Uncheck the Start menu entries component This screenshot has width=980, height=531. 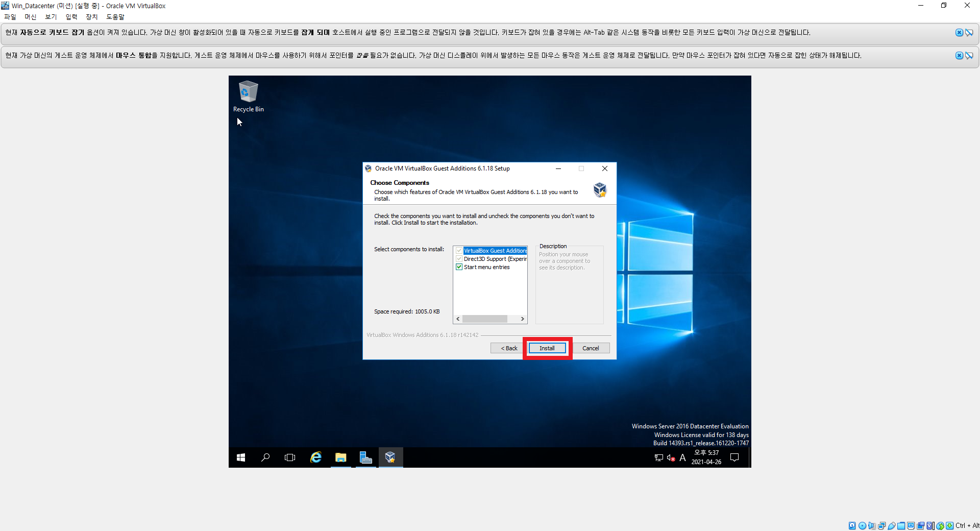point(459,267)
